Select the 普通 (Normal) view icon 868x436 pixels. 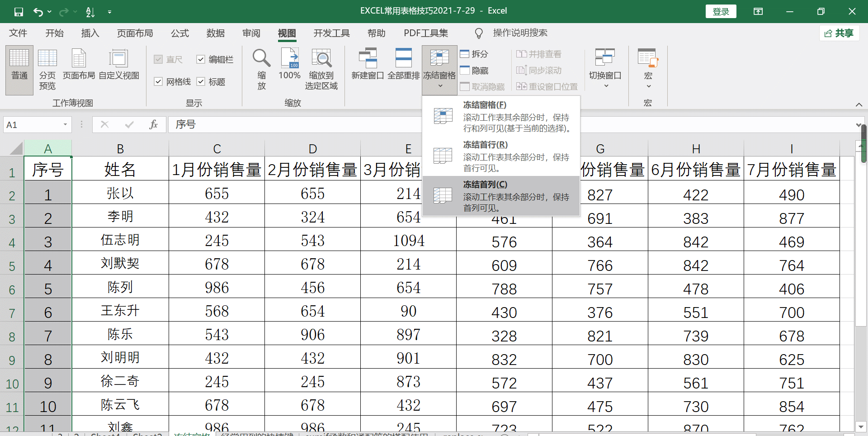point(19,70)
